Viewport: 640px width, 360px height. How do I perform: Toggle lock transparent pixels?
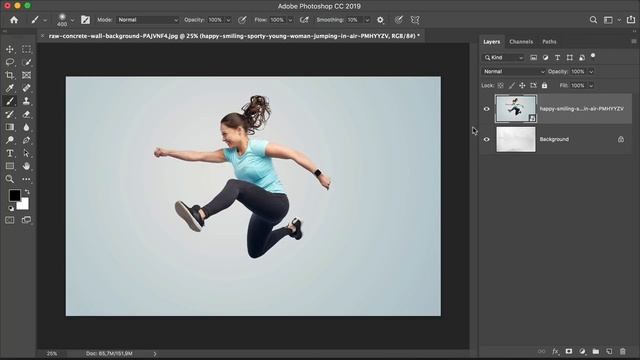click(x=500, y=86)
